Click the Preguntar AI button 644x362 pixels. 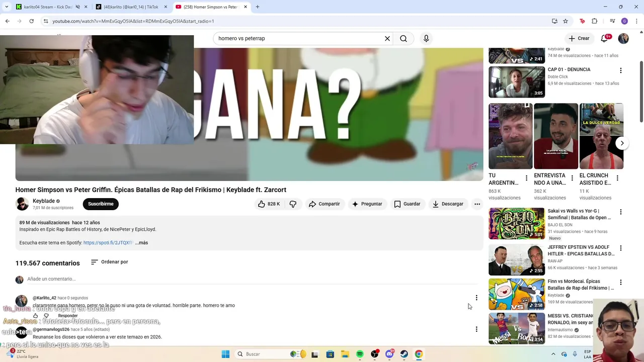coord(367,204)
